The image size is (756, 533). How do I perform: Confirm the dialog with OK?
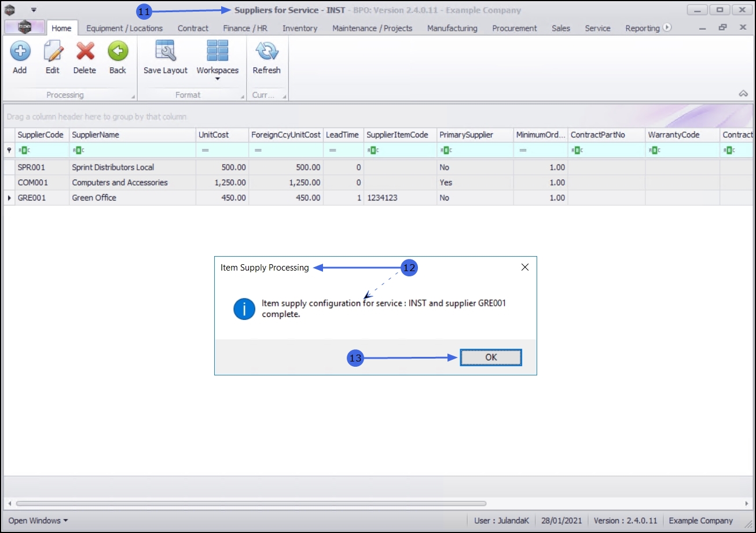[491, 357]
